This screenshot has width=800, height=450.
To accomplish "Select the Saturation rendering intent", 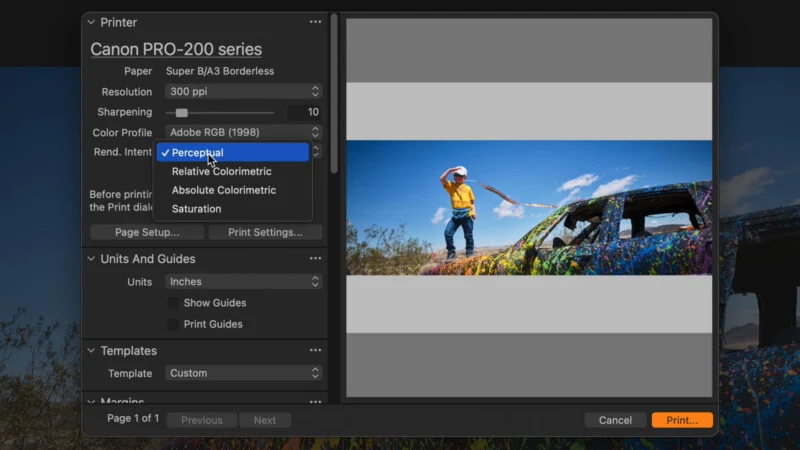I will (233, 209).
